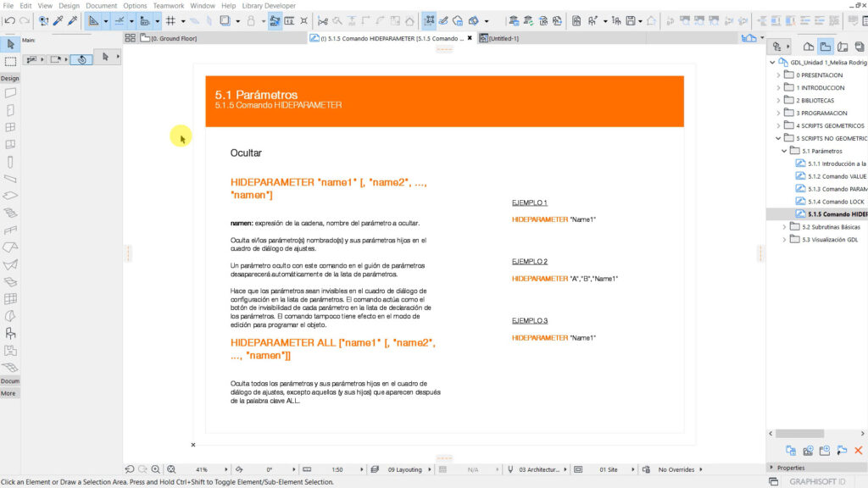Click the Undo arrow icon
The height and width of the screenshot is (488, 868).
click(x=9, y=20)
